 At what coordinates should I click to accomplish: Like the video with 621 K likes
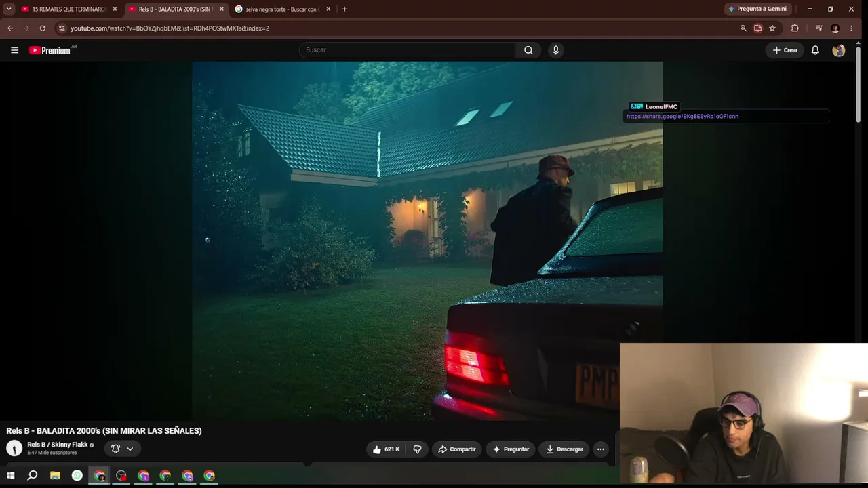click(386, 449)
